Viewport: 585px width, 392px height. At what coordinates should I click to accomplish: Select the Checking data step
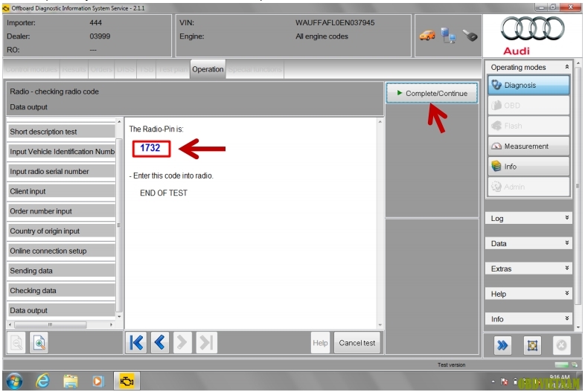[x=61, y=291]
